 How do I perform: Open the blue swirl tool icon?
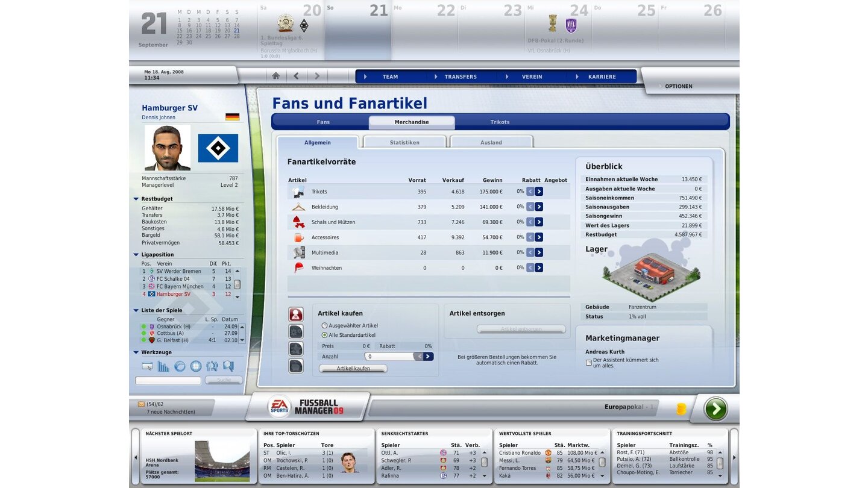pyautogui.click(x=180, y=366)
